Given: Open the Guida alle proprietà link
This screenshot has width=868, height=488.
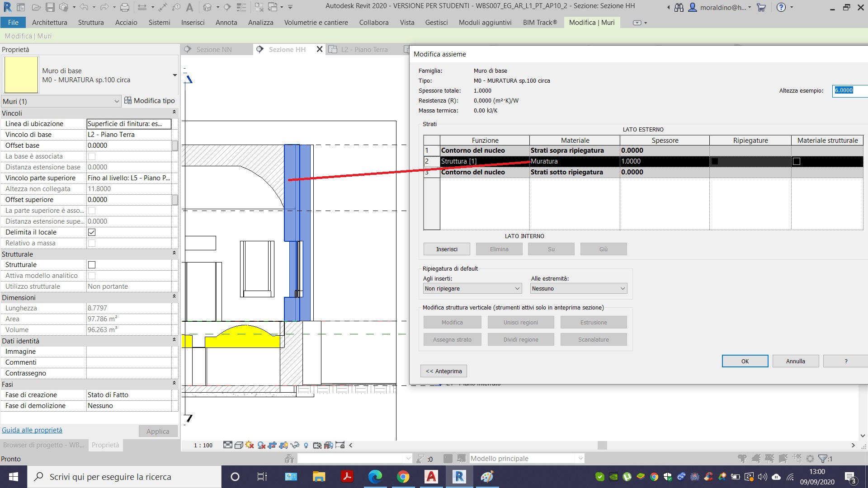Looking at the screenshot, I should tap(32, 430).
